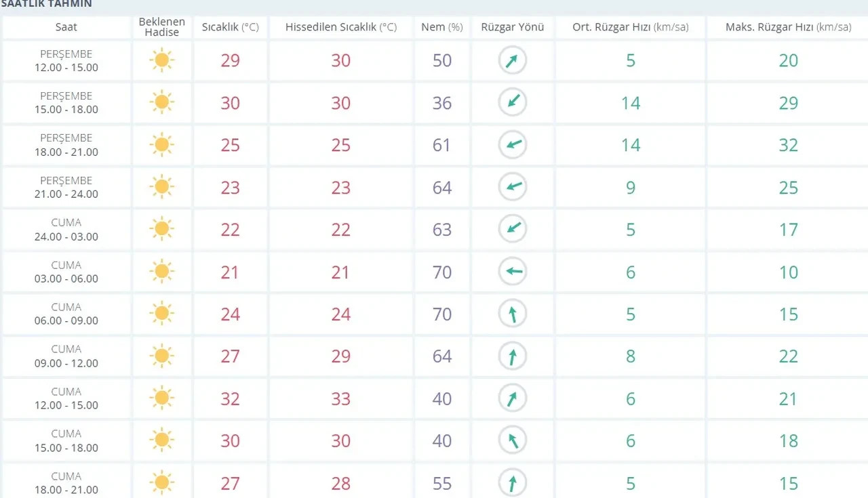Viewport: 868px width, 498px height.
Task: Click the Saat column header
Action: click(66, 27)
